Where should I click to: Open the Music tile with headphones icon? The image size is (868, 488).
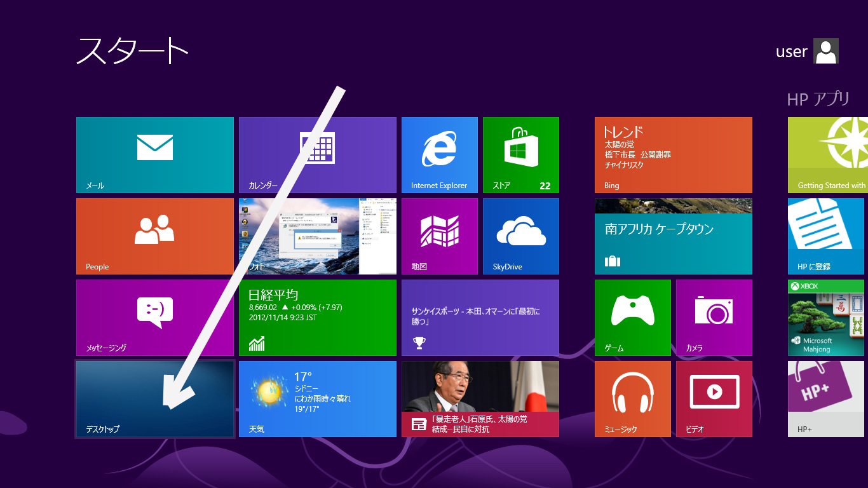(633, 399)
